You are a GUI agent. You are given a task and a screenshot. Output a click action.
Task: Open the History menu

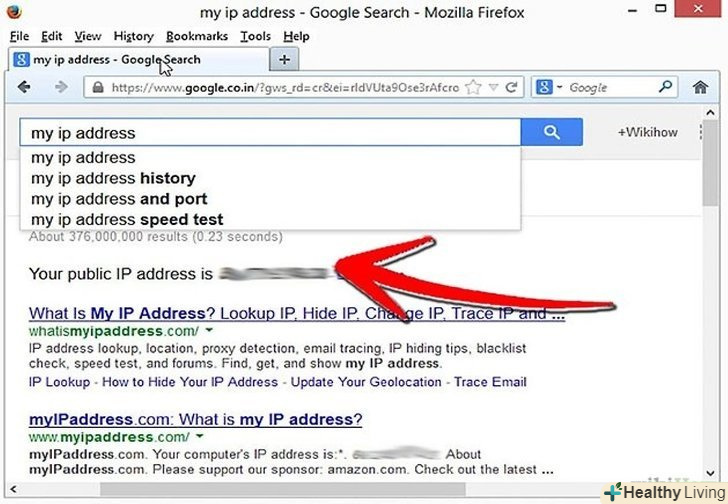(134, 36)
